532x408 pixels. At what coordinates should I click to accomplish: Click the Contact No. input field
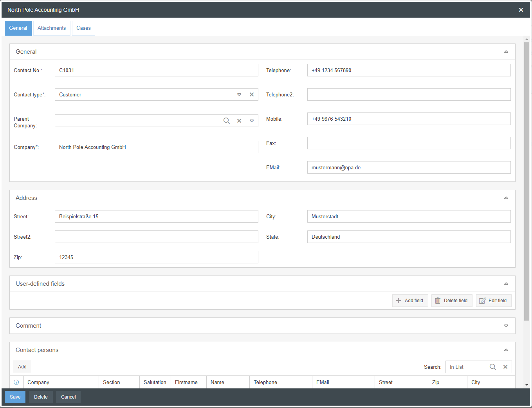point(157,70)
